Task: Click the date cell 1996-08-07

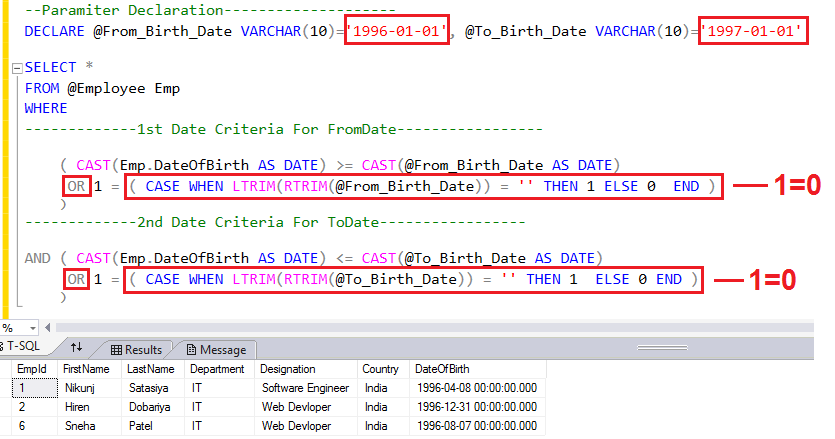Action: pyautogui.click(x=477, y=426)
